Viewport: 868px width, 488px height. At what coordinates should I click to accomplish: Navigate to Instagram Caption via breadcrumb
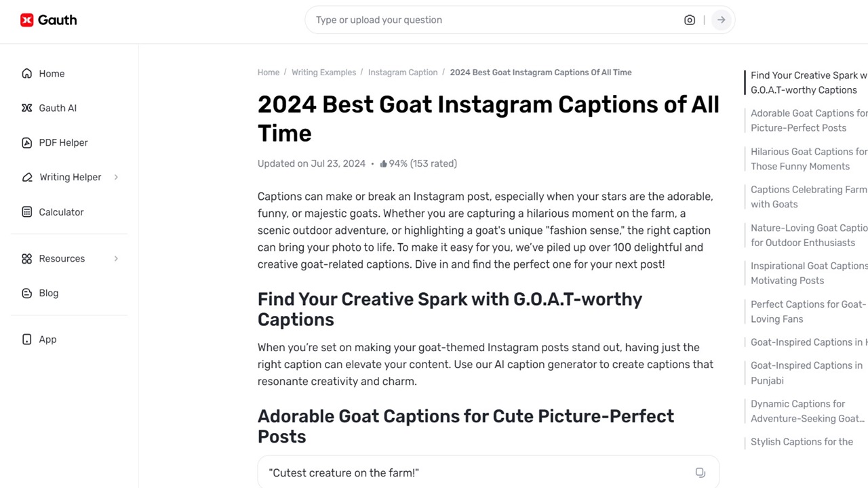tap(403, 72)
